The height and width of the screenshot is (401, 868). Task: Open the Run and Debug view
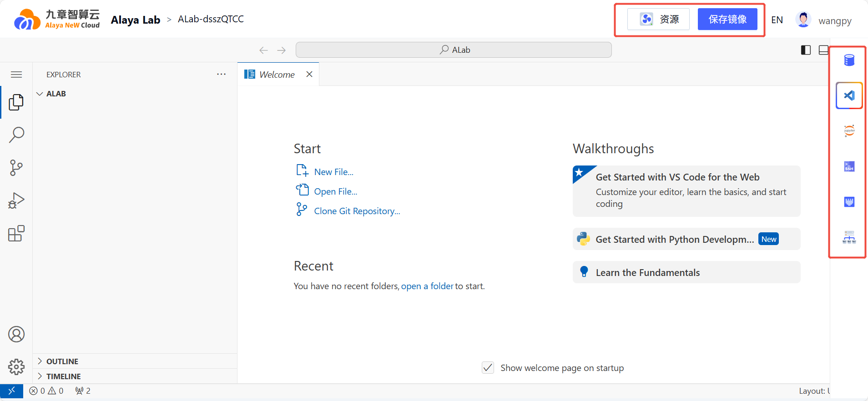coord(16,200)
